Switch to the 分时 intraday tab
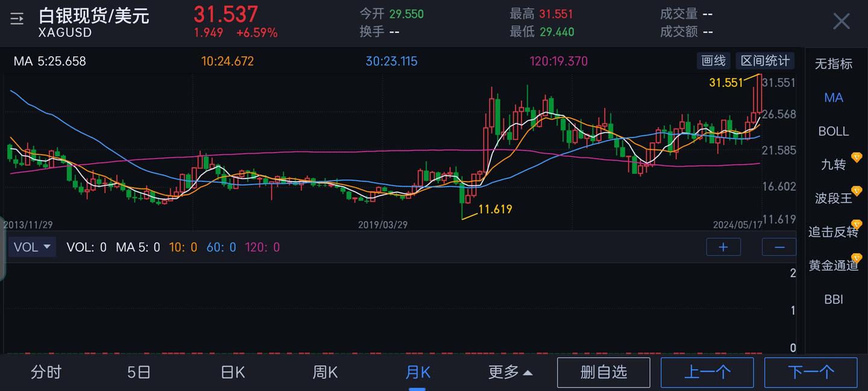Viewport: 868px width, 391px height. pyautogui.click(x=45, y=372)
